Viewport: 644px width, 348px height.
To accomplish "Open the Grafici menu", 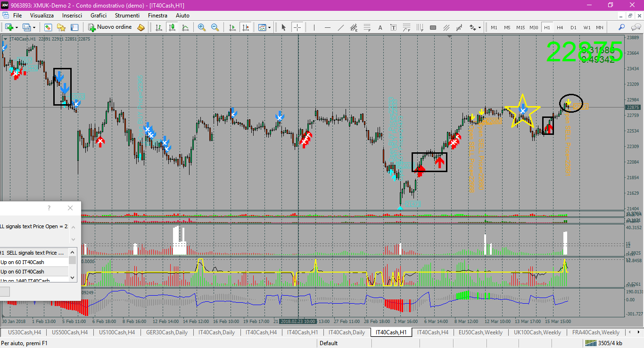I will [x=99, y=16].
